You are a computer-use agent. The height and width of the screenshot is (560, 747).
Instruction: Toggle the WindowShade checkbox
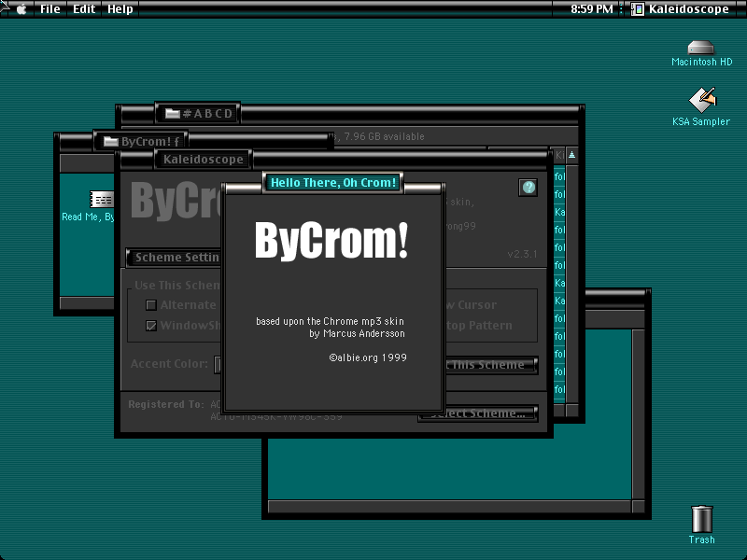pyautogui.click(x=151, y=326)
